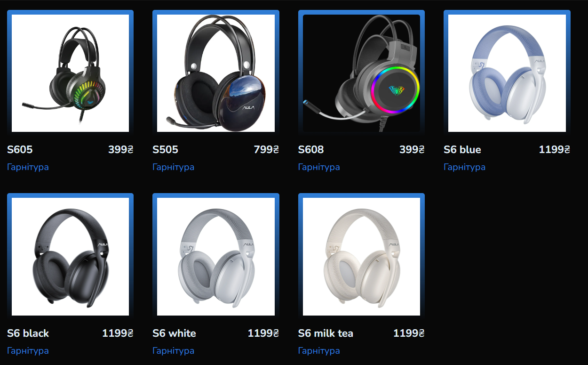Open Гарнітура category link under S6 black

click(28, 351)
